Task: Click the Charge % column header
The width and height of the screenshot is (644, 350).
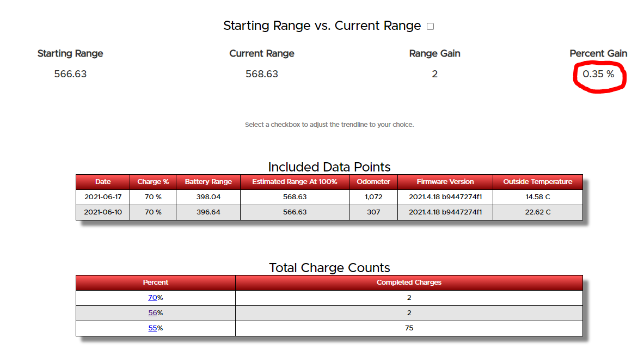Action: (153, 182)
